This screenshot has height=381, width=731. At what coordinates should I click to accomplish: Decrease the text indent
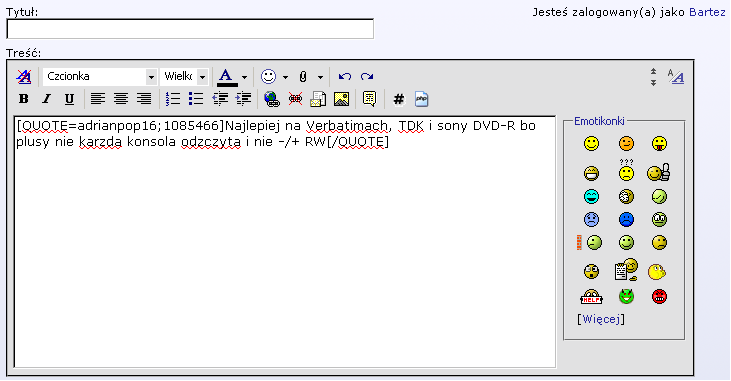(220, 99)
